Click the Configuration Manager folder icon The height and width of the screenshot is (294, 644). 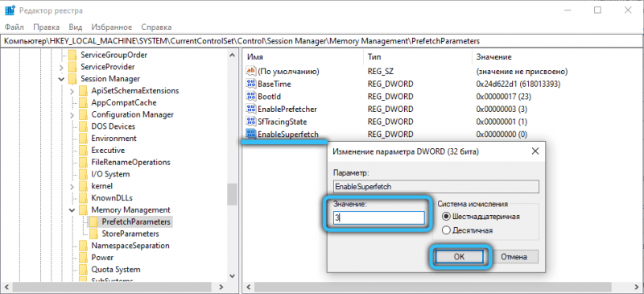[84, 114]
